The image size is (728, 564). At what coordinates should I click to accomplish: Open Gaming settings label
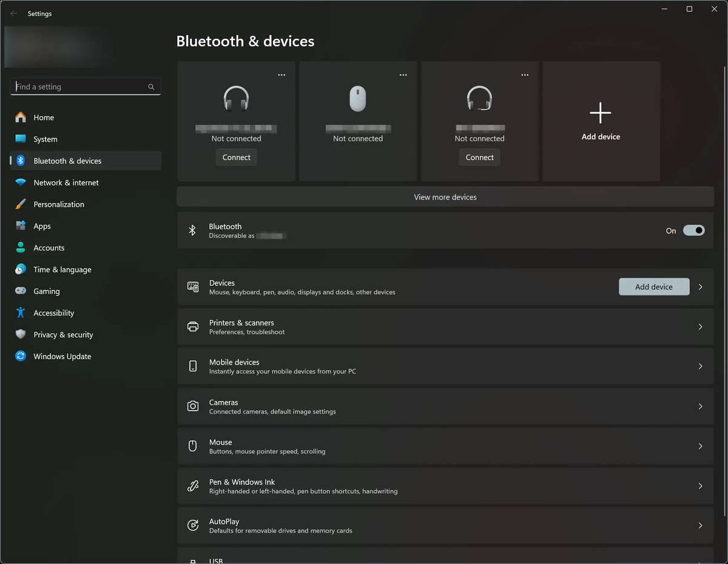pyautogui.click(x=47, y=291)
